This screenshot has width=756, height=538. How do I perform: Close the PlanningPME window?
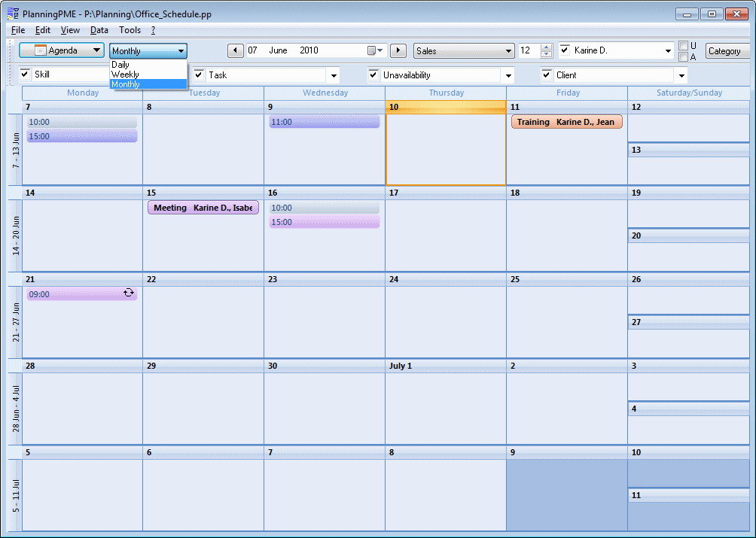coord(736,14)
